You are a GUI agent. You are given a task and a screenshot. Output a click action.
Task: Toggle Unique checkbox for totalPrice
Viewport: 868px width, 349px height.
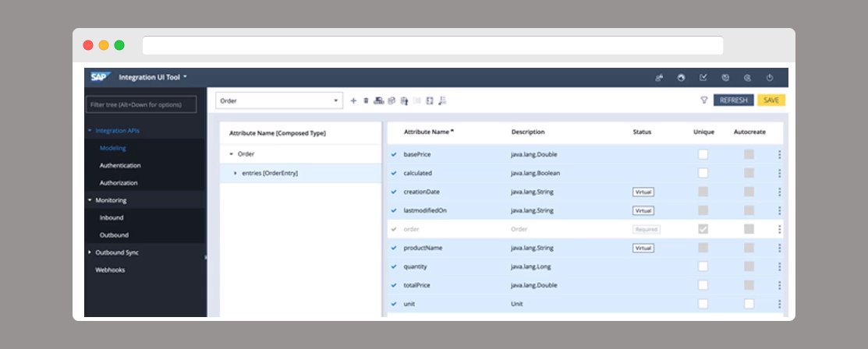tap(703, 285)
